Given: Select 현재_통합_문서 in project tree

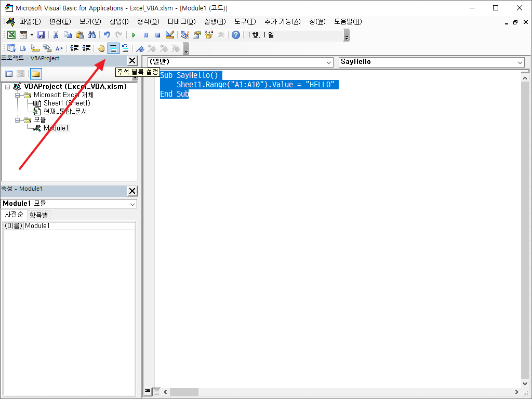Looking at the screenshot, I should point(65,112).
